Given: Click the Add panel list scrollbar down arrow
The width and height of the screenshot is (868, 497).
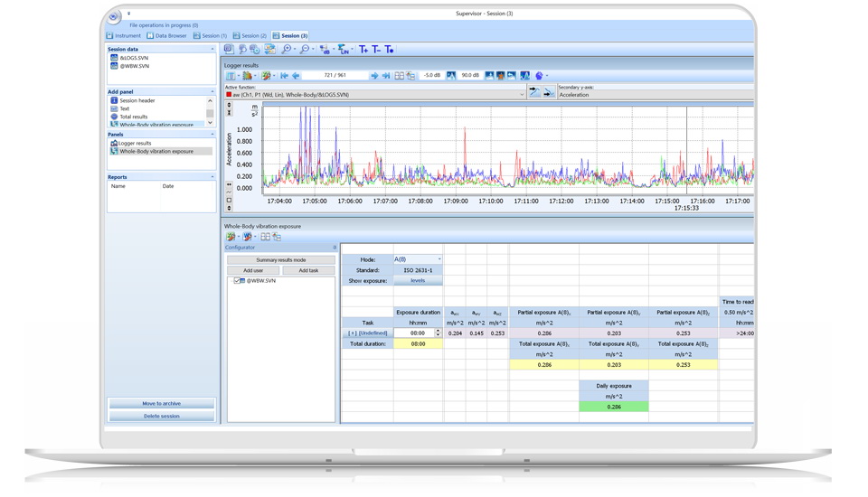Looking at the screenshot, I should (x=211, y=123).
